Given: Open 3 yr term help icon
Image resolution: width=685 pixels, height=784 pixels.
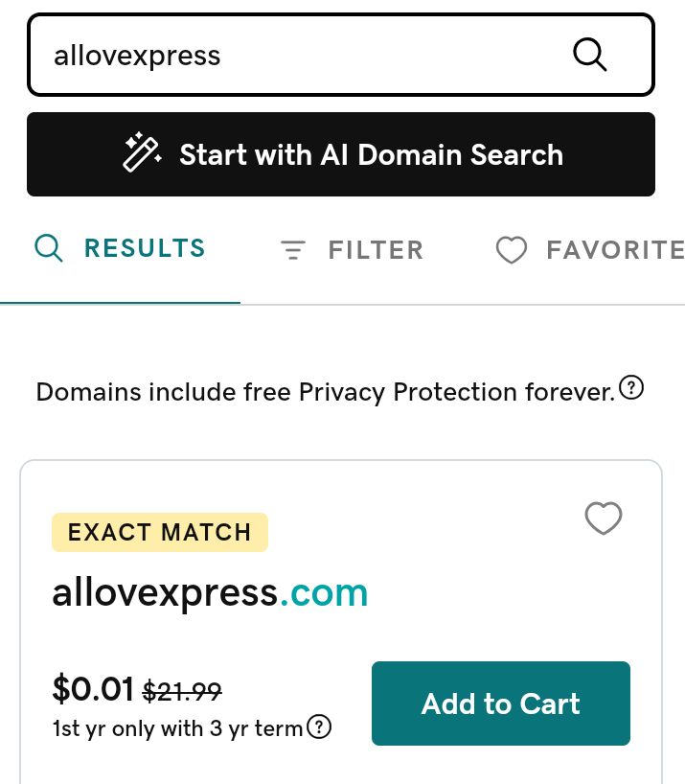Looking at the screenshot, I should pyautogui.click(x=319, y=726).
